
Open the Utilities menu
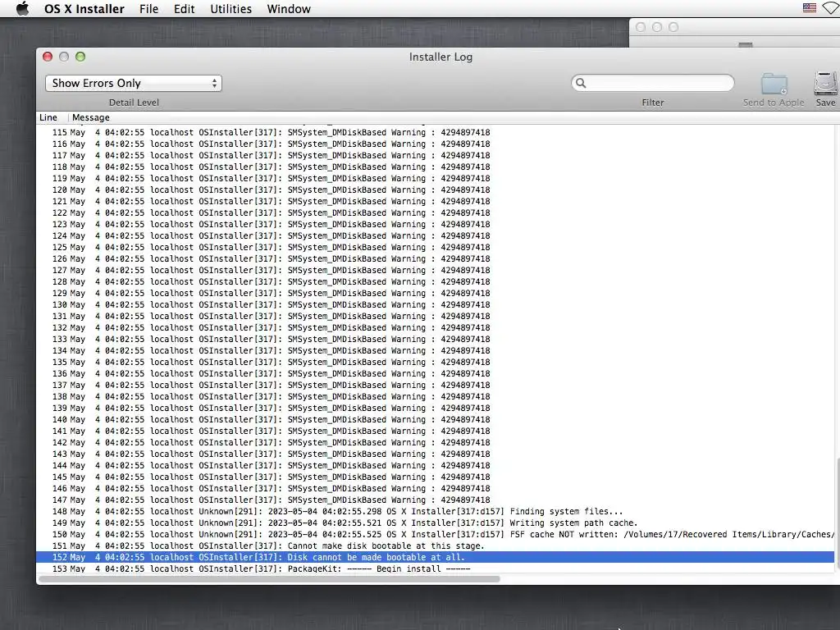click(x=231, y=9)
